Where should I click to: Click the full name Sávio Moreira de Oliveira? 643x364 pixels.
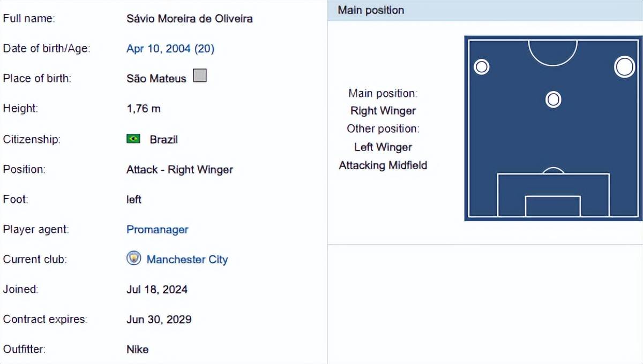190,19
